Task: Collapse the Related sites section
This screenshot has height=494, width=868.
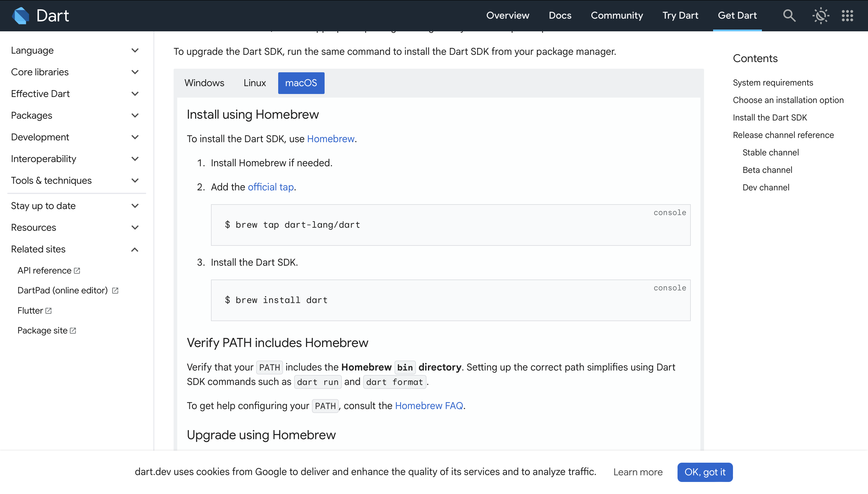Action: coord(135,249)
